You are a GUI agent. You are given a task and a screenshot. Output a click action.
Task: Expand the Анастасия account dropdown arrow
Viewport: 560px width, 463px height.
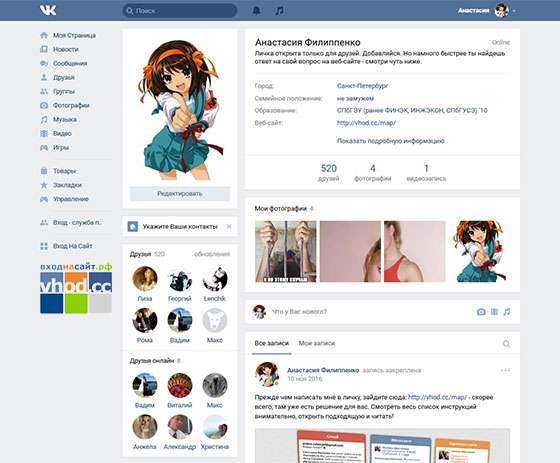point(514,11)
